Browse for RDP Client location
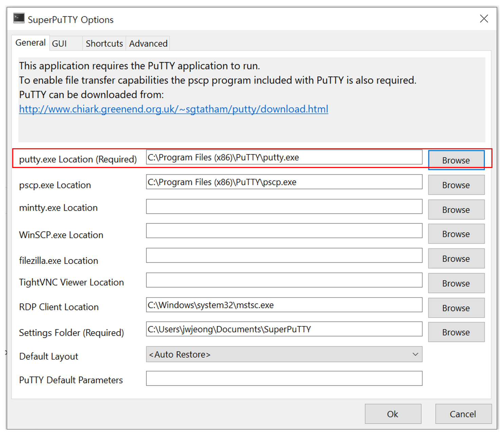 coord(456,308)
